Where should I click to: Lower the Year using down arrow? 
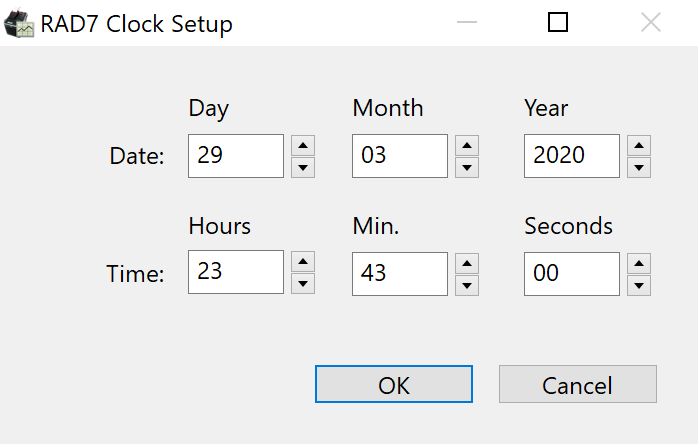point(640,167)
